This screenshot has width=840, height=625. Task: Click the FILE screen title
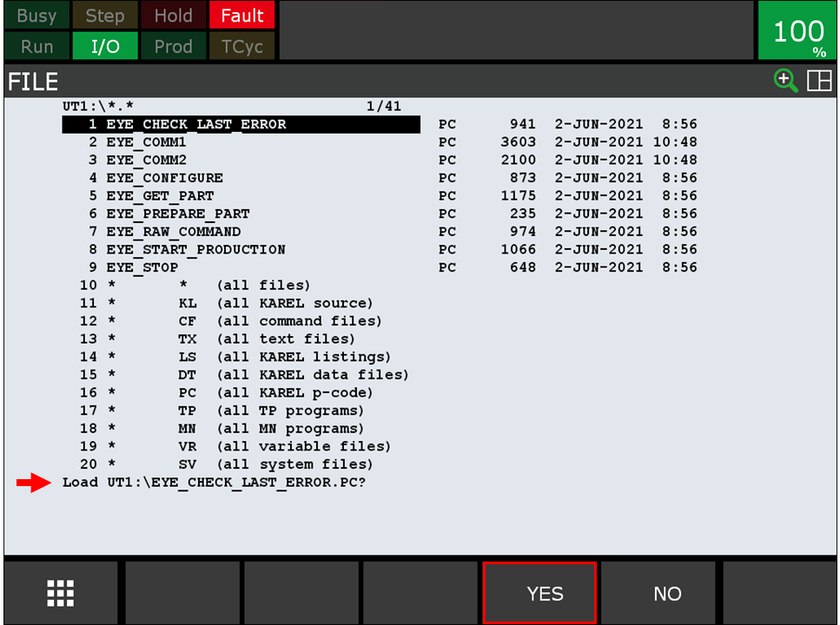click(x=34, y=82)
